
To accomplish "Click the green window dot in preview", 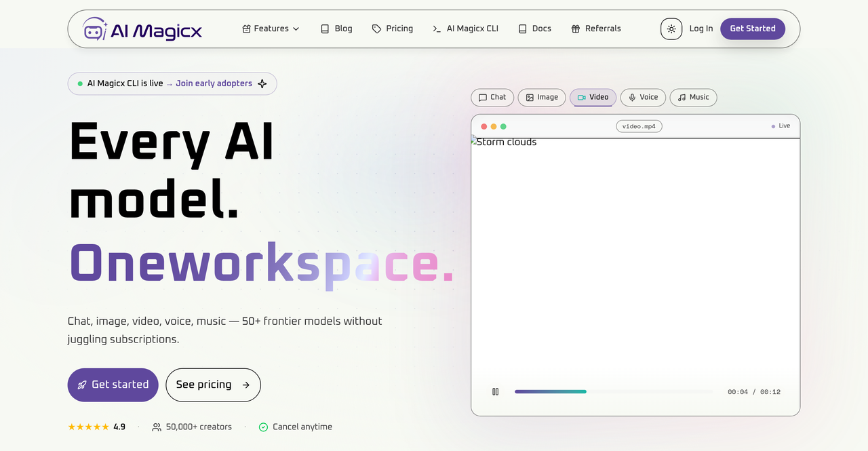I will coord(503,126).
